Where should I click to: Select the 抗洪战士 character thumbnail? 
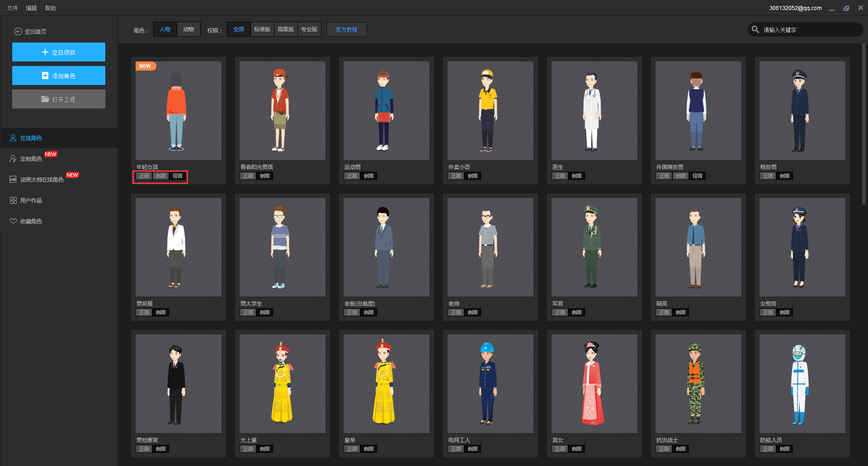click(698, 384)
